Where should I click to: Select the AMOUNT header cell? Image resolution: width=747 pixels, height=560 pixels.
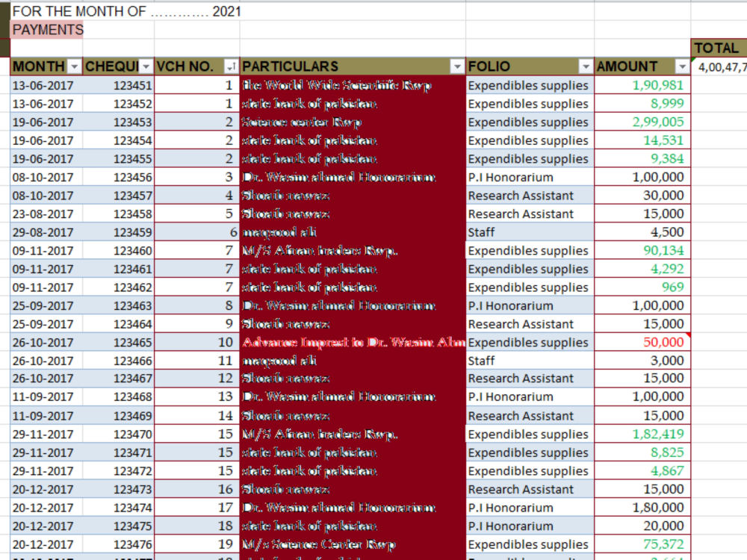(x=642, y=66)
